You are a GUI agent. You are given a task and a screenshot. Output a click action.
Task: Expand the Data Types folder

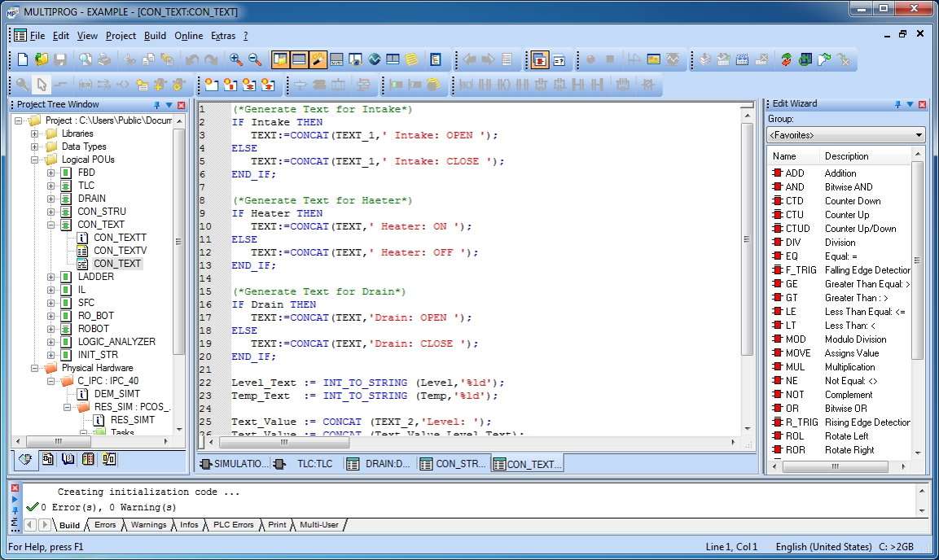tap(35, 147)
